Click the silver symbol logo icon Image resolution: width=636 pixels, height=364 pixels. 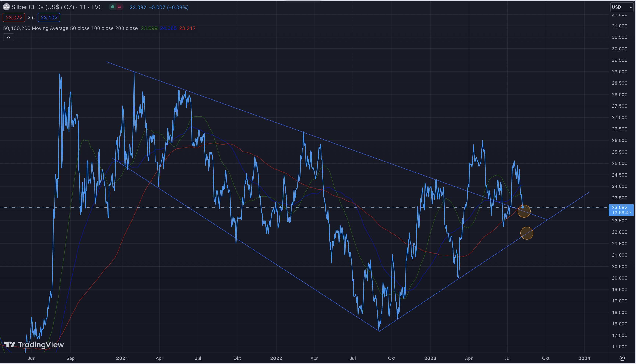(x=6, y=7)
